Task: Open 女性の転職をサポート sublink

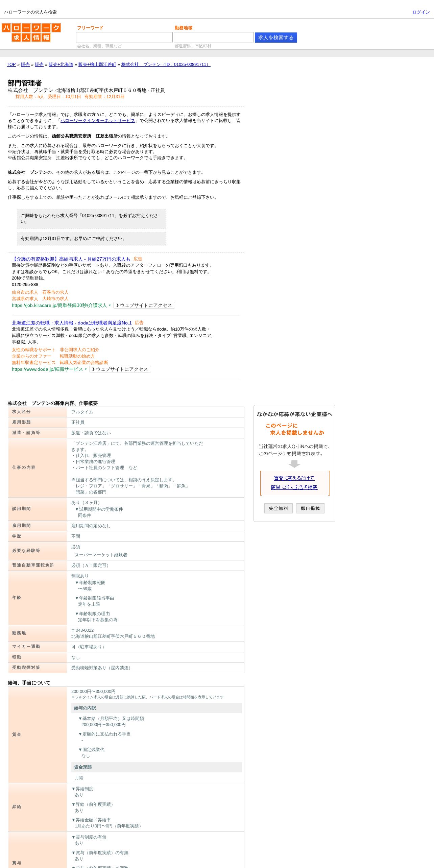Action: point(33,350)
